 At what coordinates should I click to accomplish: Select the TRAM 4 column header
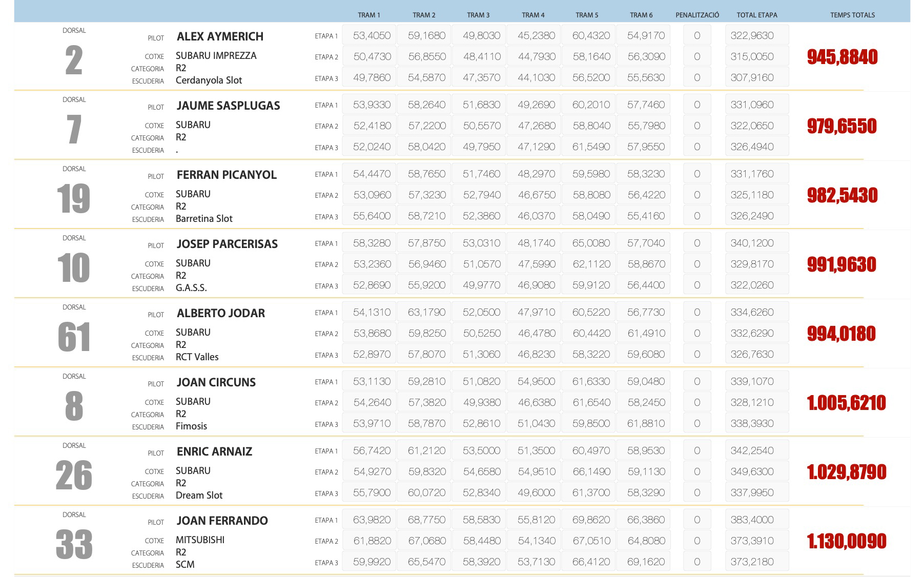tap(533, 15)
